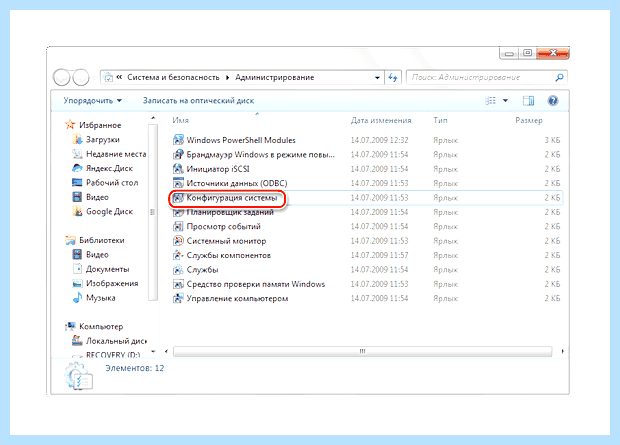Open the Документы library
This screenshot has height=445, width=620.
pyautogui.click(x=108, y=269)
